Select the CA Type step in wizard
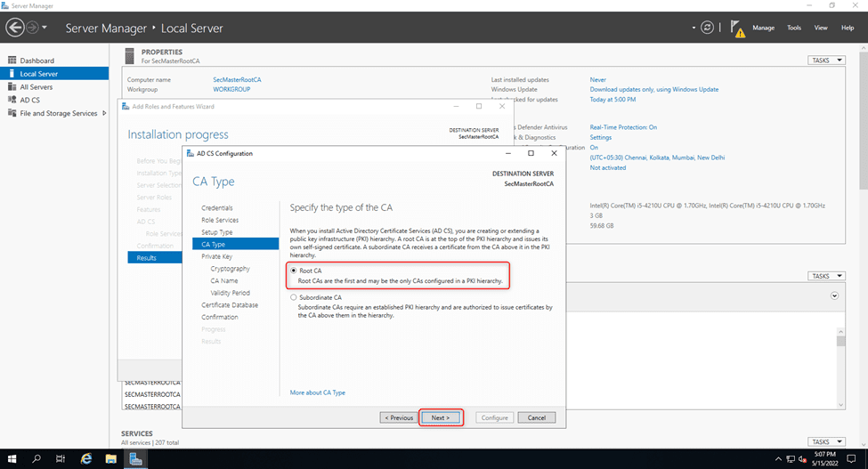868x469 pixels. click(235, 244)
